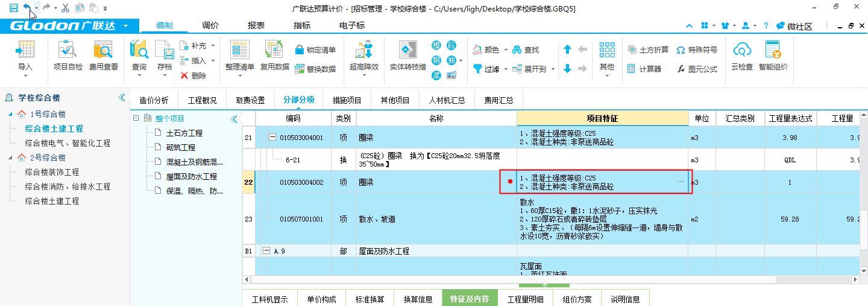The height and width of the screenshot is (306, 868).
Task: Switch to the 报表 ribbon tab
Action: (256, 25)
